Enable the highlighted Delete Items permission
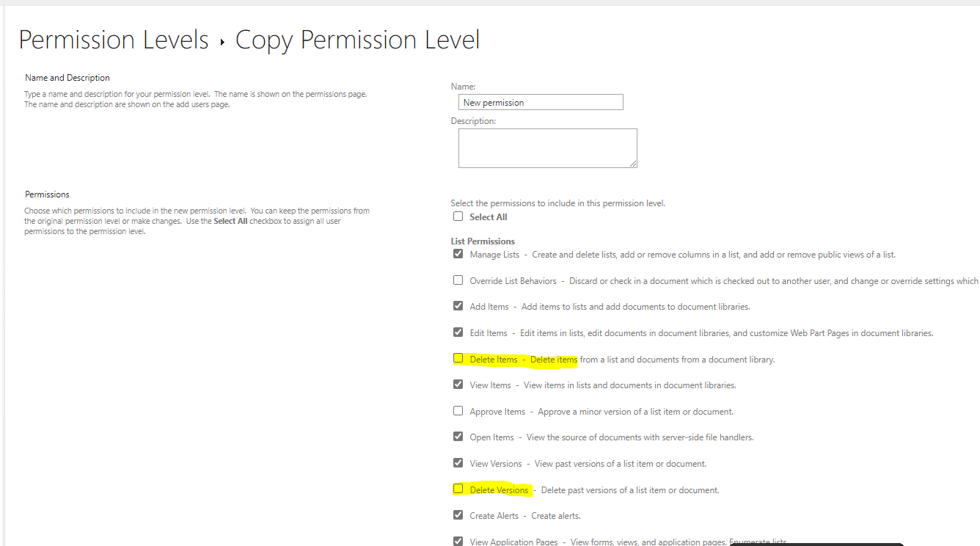The image size is (980, 546). 458,358
